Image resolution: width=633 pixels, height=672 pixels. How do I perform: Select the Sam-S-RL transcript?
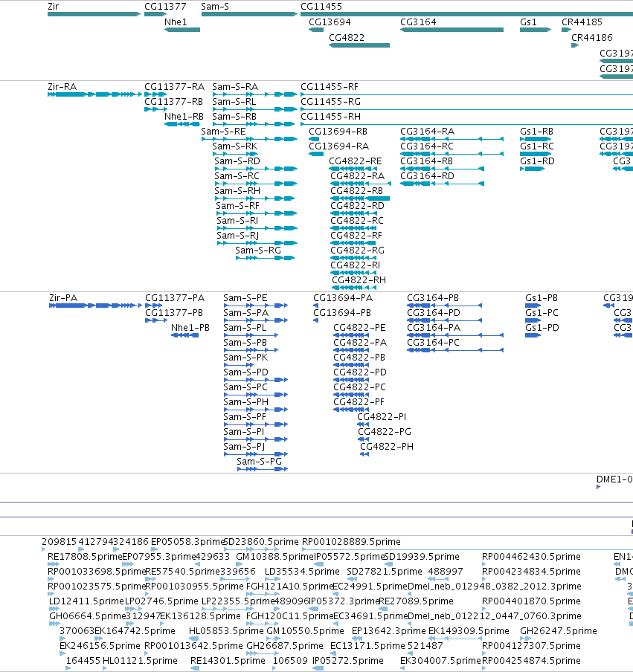point(254,109)
